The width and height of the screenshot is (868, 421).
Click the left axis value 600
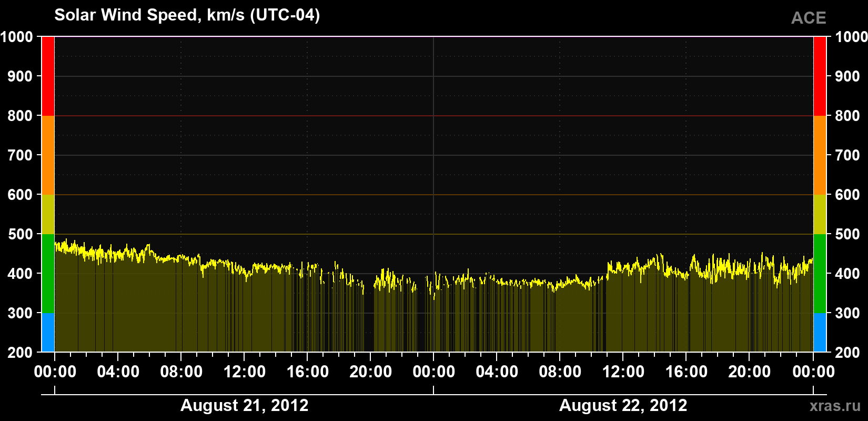point(20,195)
